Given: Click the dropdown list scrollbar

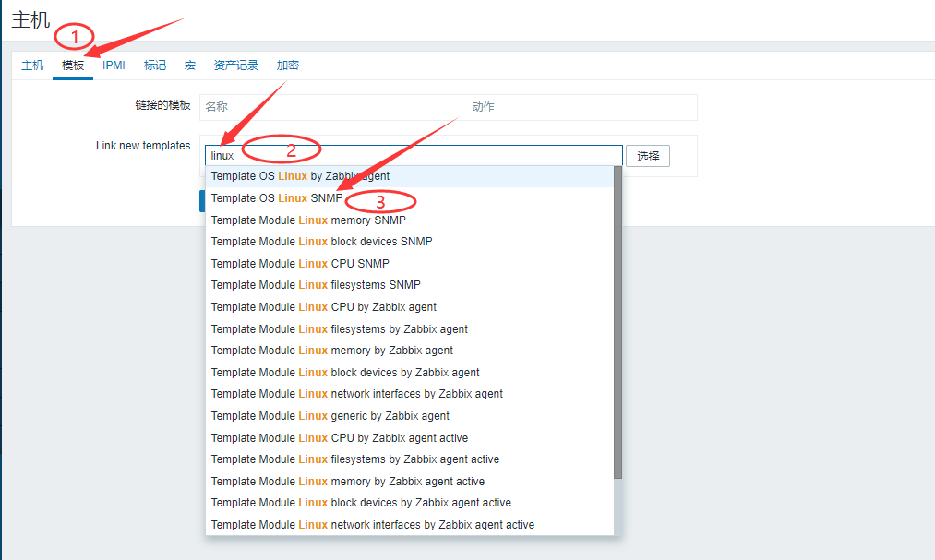Looking at the screenshot, I should (x=617, y=322).
